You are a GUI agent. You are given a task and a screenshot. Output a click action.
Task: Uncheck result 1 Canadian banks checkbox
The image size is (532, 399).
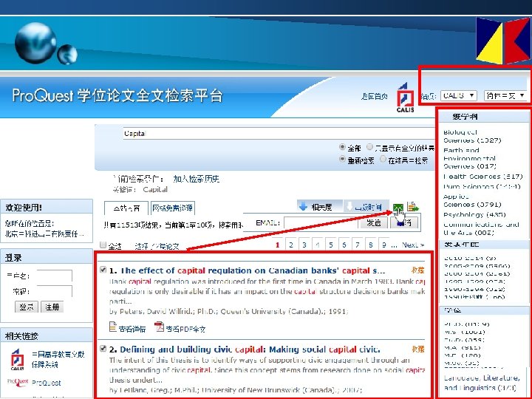point(103,270)
